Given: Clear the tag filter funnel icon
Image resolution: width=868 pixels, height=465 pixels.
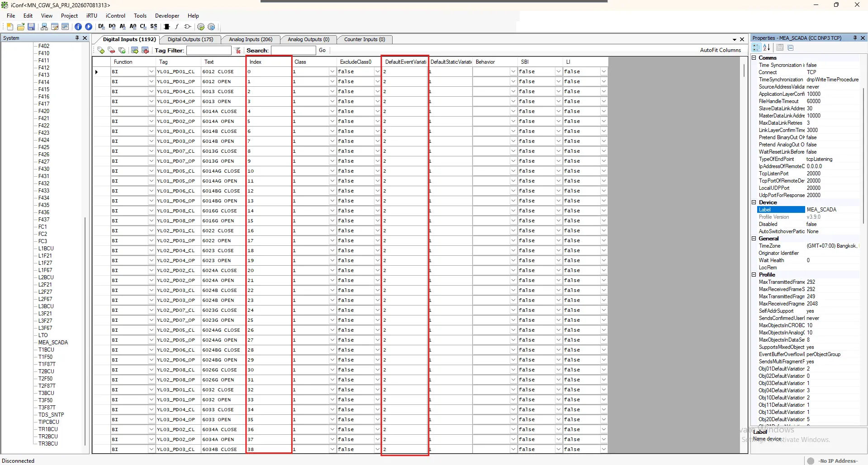Looking at the screenshot, I should (x=238, y=51).
